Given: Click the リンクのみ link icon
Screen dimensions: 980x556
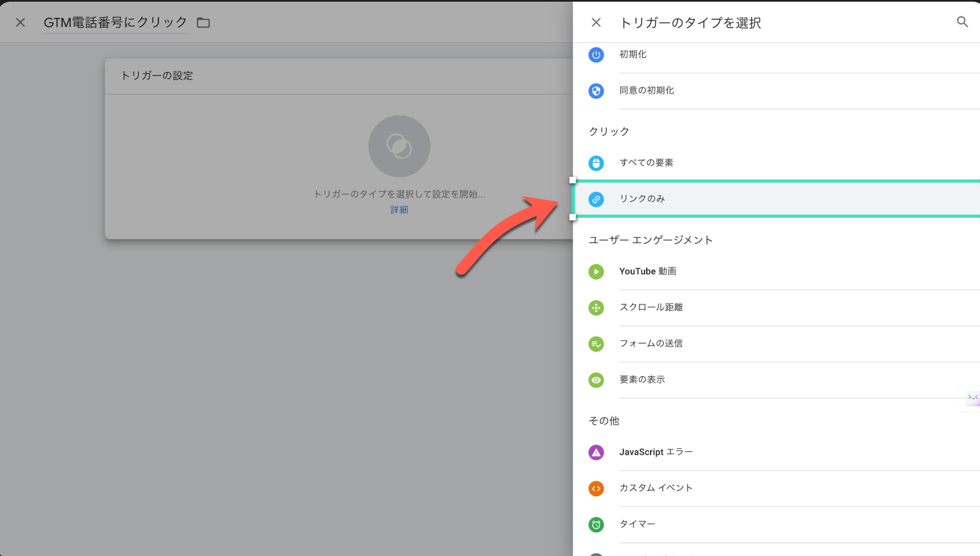Looking at the screenshot, I should [596, 199].
